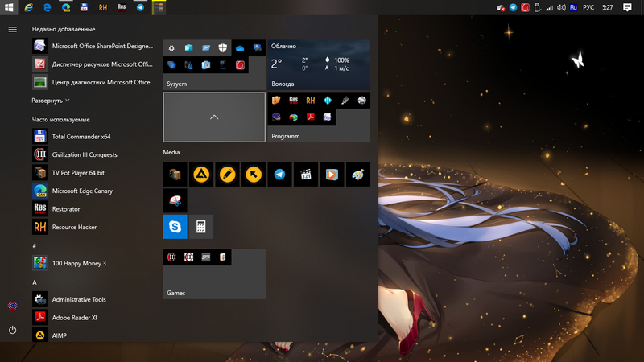Launch AIMP tile in Media group
The image size is (644, 362).
(201, 175)
